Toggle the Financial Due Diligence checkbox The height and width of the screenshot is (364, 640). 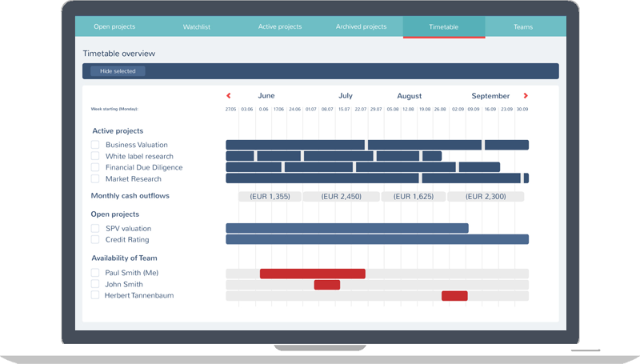[95, 167]
